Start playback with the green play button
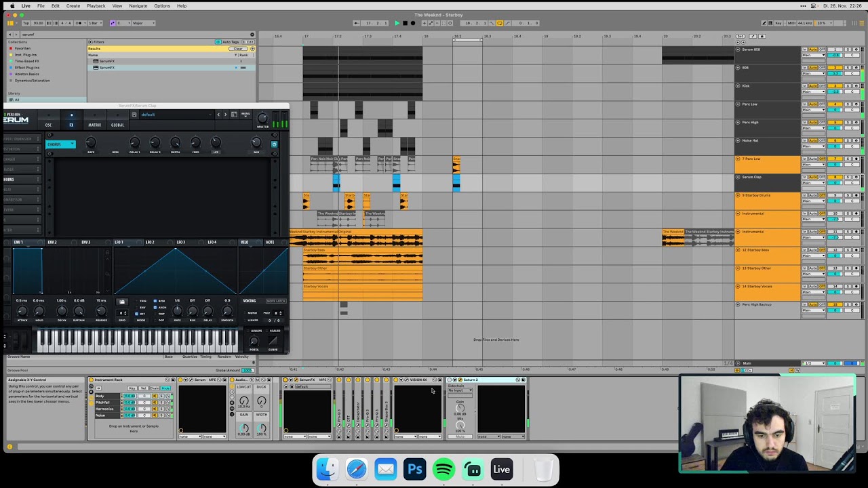The image size is (868, 488). (397, 23)
